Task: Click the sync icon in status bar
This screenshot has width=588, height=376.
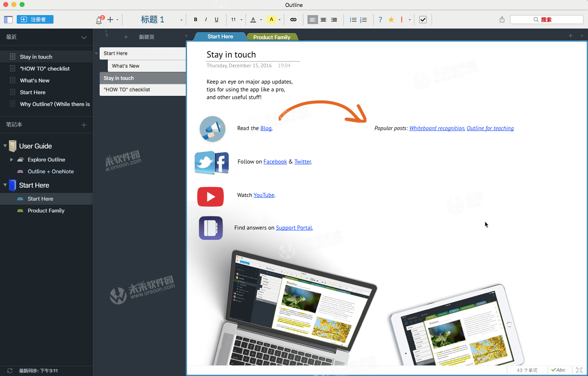Action: [x=10, y=371]
